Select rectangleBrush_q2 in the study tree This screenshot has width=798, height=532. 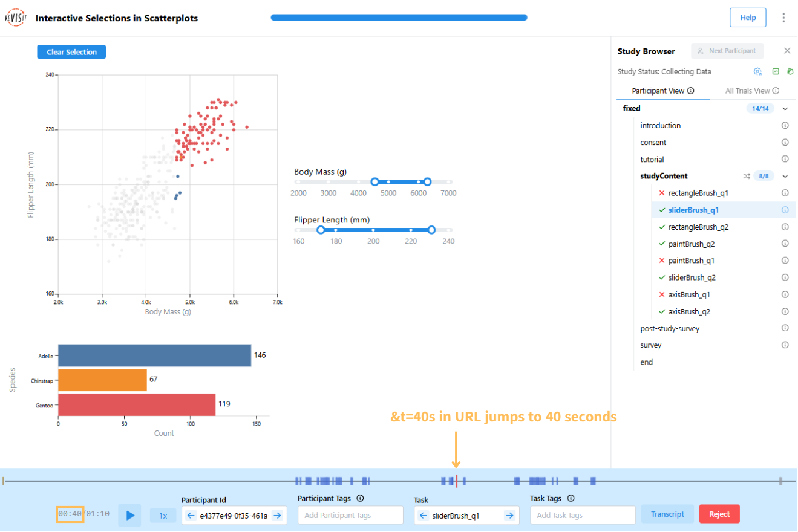pyautogui.click(x=698, y=227)
